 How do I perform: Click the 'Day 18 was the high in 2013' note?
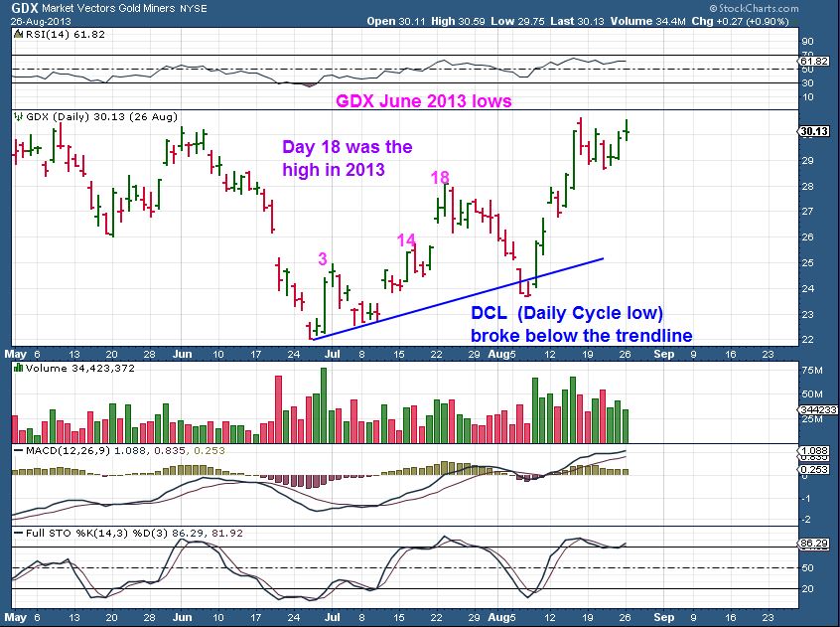click(348, 158)
